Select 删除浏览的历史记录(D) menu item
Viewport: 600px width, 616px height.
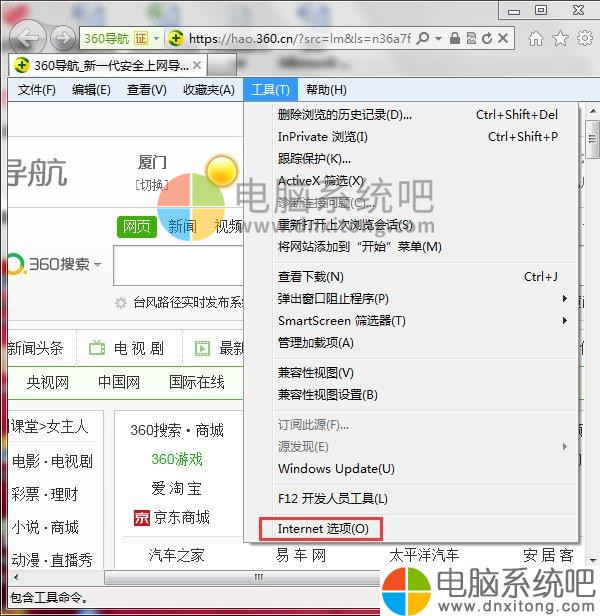pyautogui.click(x=344, y=115)
